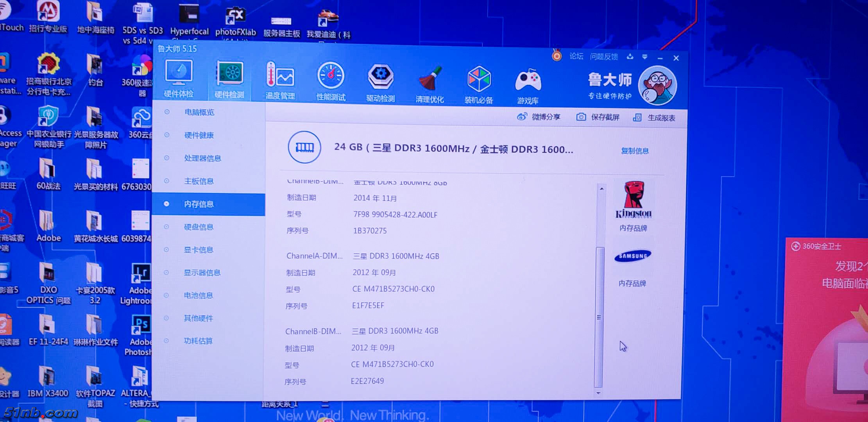The width and height of the screenshot is (868, 422).
Task: Switch to 硬盘信息 sidebar tab
Action: (199, 227)
